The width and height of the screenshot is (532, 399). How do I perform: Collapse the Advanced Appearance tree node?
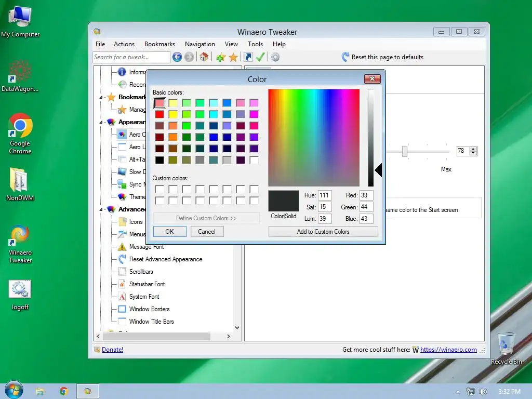[101, 210]
